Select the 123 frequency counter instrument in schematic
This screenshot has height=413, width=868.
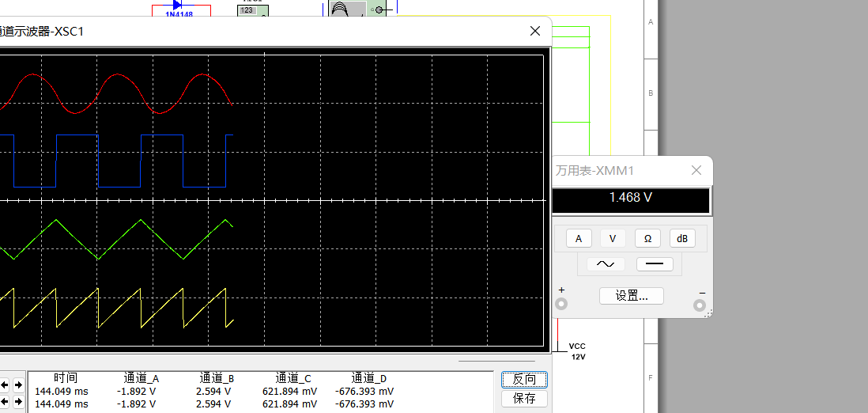point(253,10)
